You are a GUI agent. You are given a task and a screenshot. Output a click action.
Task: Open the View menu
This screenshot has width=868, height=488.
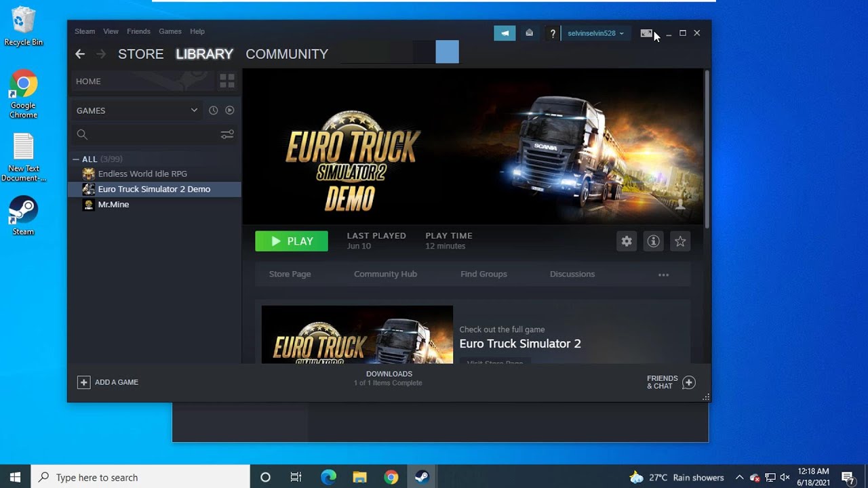[111, 32]
